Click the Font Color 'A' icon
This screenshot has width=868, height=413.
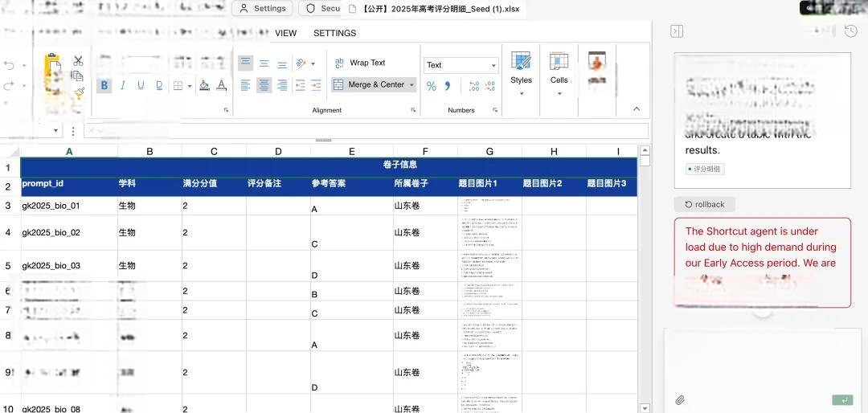tap(222, 85)
